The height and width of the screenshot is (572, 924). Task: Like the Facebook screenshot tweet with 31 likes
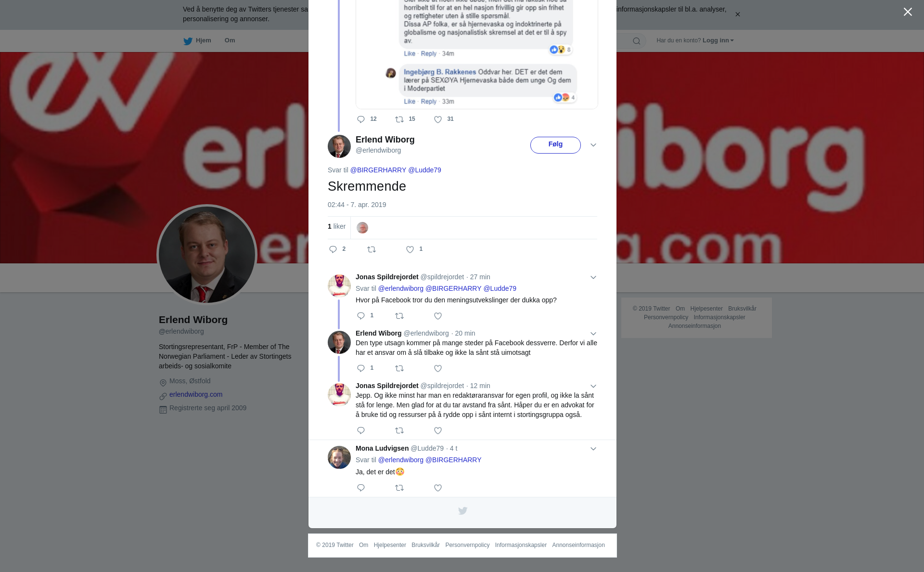438,120
